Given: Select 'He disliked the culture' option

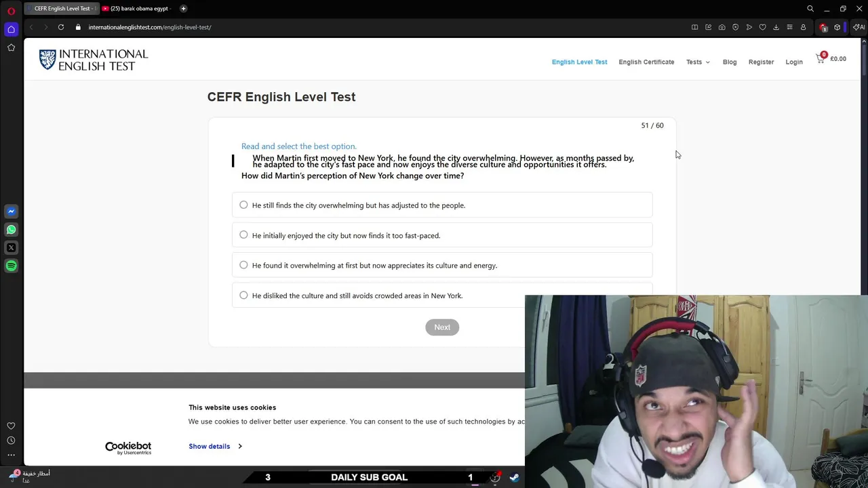Looking at the screenshot, I should (x=442, y=296).
